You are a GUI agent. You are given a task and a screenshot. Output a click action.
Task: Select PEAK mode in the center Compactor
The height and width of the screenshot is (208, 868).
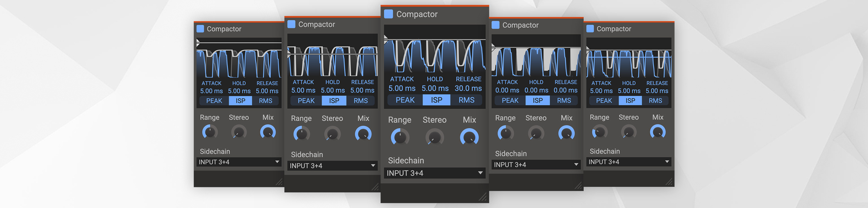tap(405, 100)
